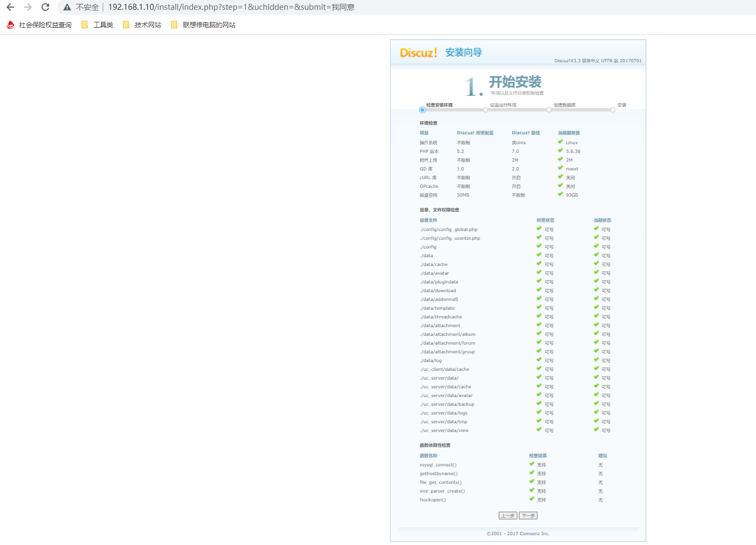Click the 开始安装 heading
Screen dimensions: 756x545
[515, 82]
